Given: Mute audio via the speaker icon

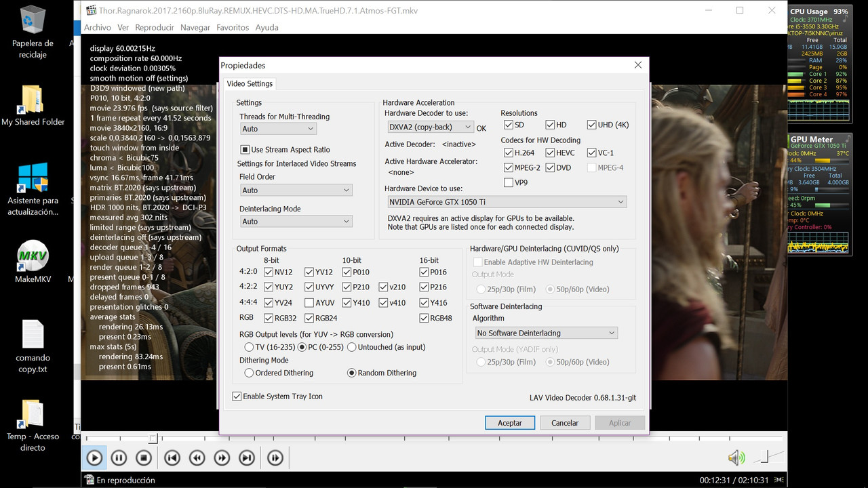Looking at the screenshot, I should [x=736, y=458].
